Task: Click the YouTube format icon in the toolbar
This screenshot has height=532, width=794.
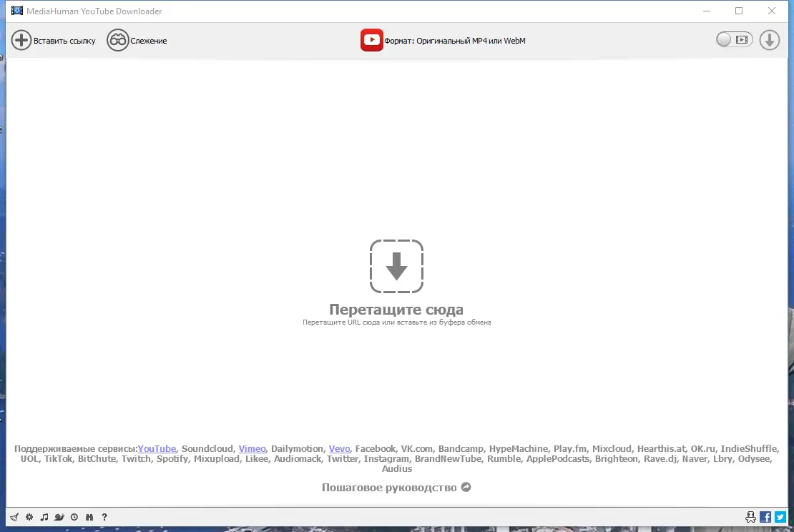Action: [x=372, y=40]
